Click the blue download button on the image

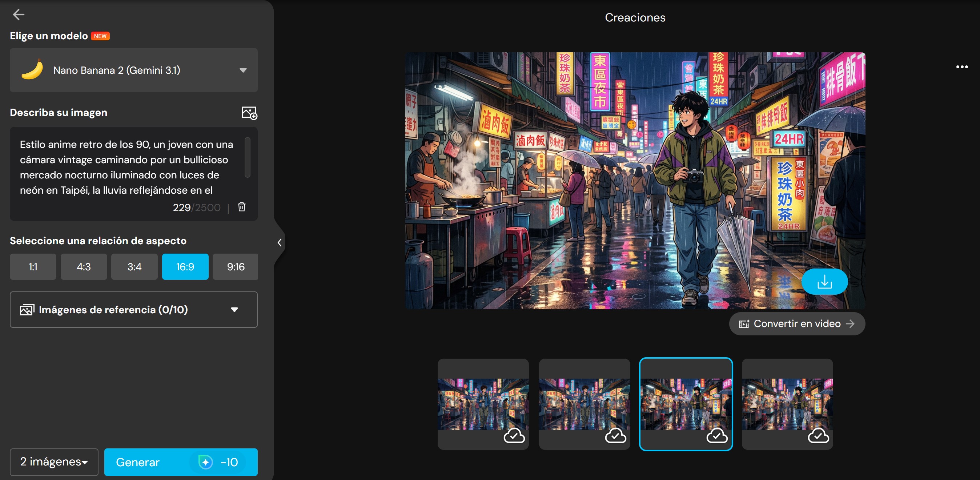point(824,282)
